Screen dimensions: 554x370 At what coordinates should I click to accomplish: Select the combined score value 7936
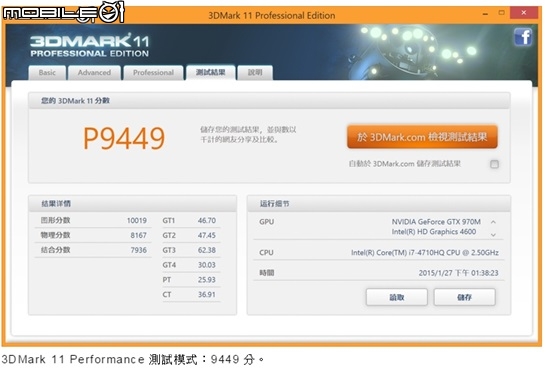click(138, 250)
